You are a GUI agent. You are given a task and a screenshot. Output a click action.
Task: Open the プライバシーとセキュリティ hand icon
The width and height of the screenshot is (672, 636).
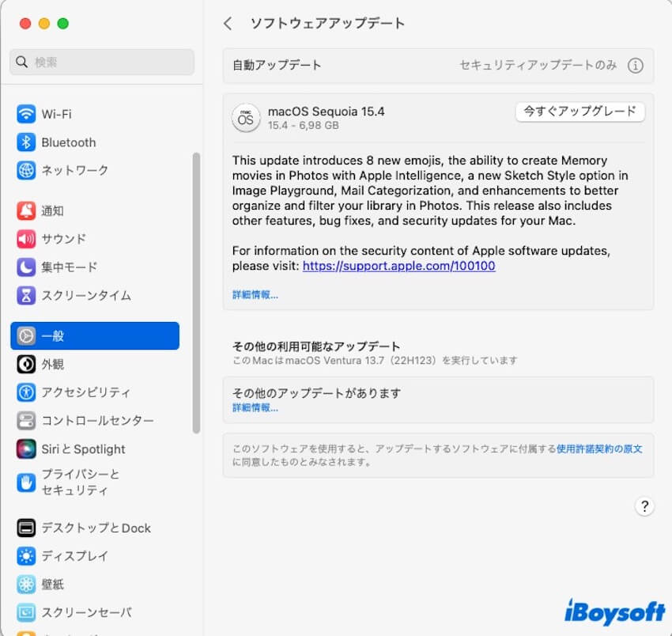pyautogui.click(x=26, y=483)
